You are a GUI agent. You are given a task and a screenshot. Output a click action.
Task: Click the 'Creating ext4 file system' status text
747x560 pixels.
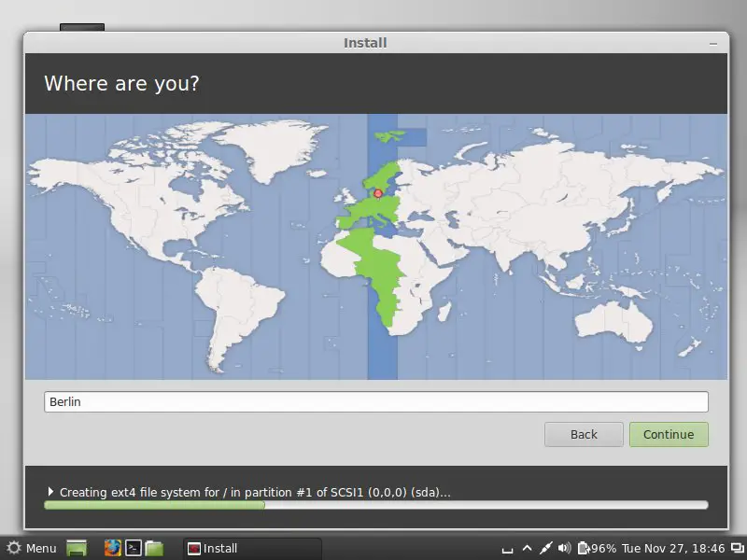coord(255,492)
